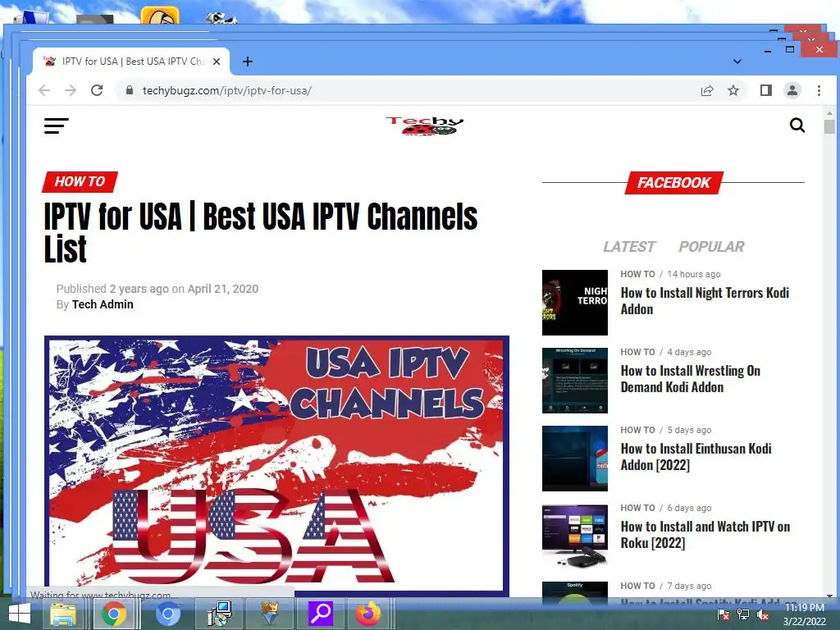Open the taskbar clock showing 11:19 PM
The height and width of the screenshot is (630, 840).
coord(805,614)
